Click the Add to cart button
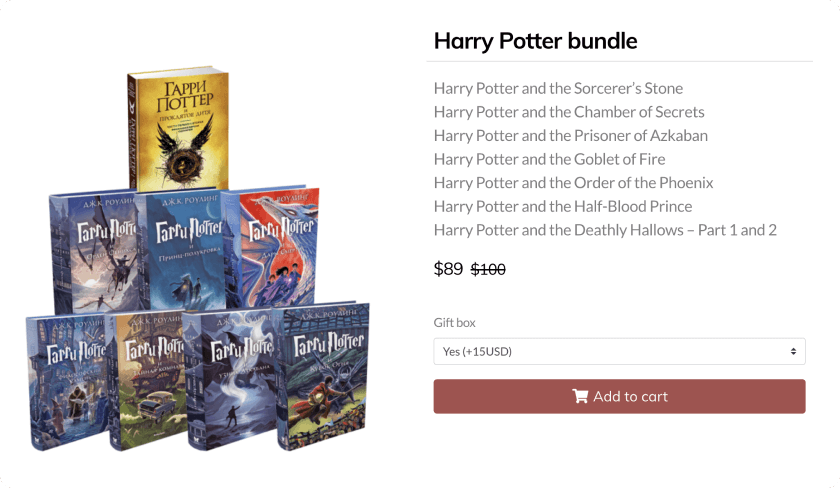Screen dimensions: 840x488 [x=619, y=396]
